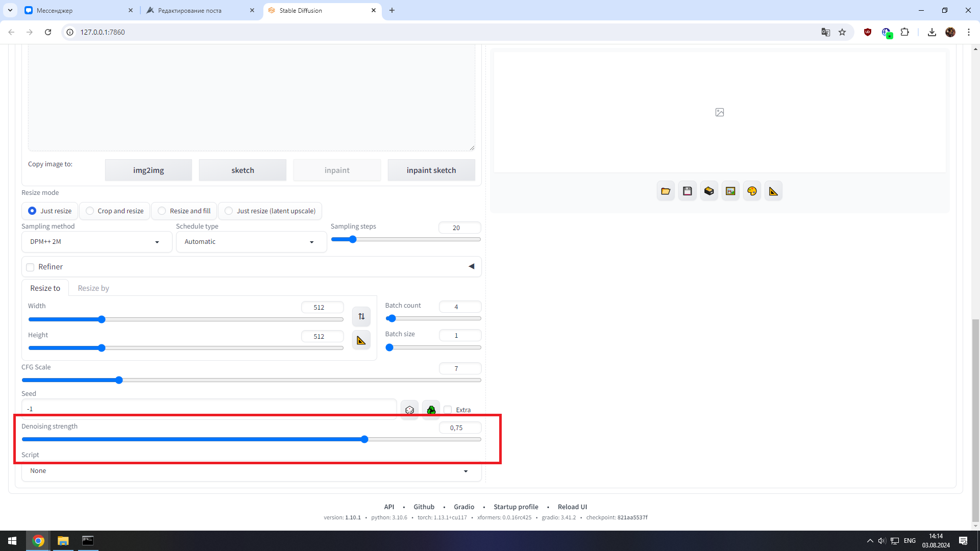Click the Seed input field
The height and width of the screenshot is (551, 980).
(208, 409)
